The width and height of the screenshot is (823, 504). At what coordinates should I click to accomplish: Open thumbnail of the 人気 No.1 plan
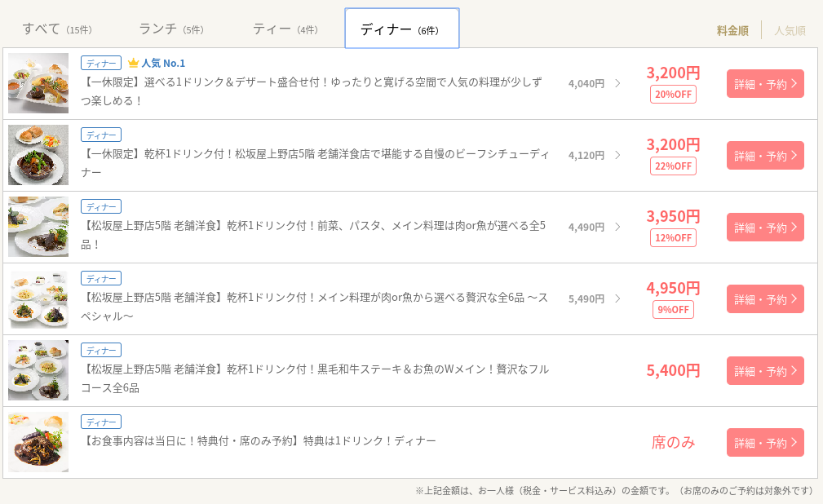[38, 83]
